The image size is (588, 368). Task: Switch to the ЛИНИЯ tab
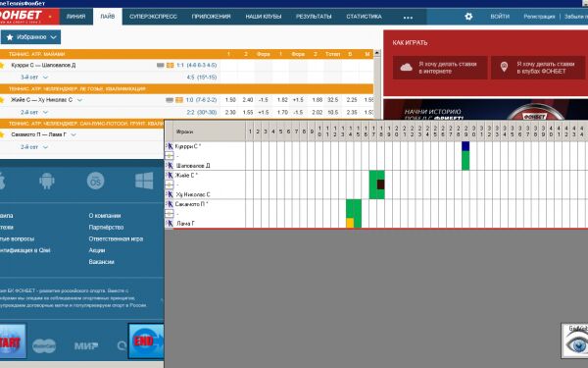tap(76, 17)
